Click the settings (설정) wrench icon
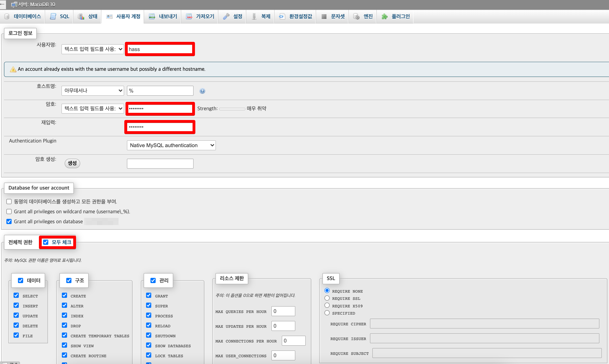 pos(226,16)
